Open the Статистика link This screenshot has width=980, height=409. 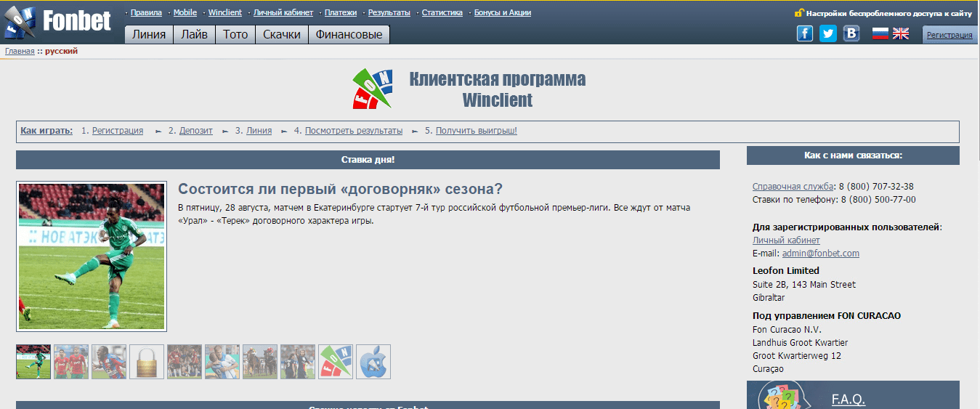pos(442,12)
